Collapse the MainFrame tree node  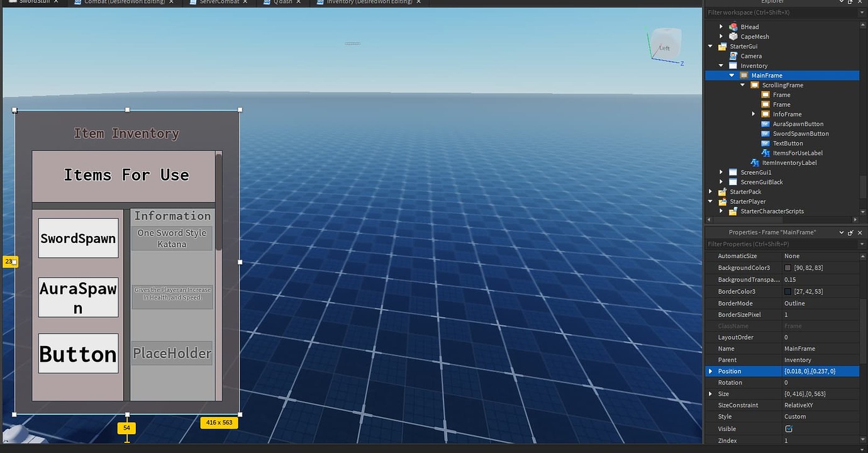click(x=732, y=75)
